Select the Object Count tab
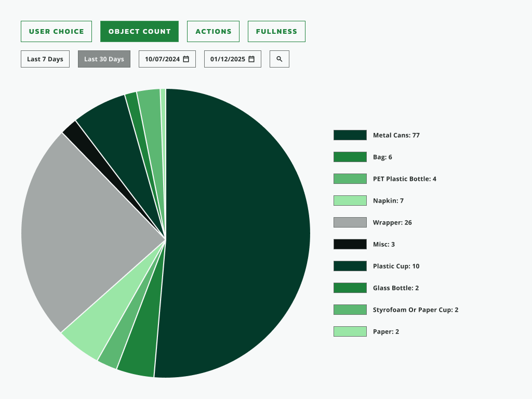Screen dimensions: 532x399 pyautogui.click(x=139, y=32)
